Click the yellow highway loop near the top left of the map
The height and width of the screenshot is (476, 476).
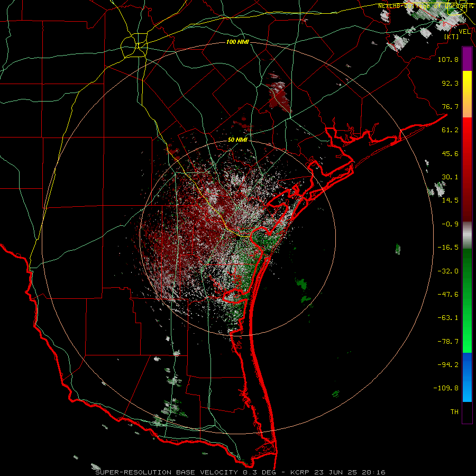click(x=134, y=47)
